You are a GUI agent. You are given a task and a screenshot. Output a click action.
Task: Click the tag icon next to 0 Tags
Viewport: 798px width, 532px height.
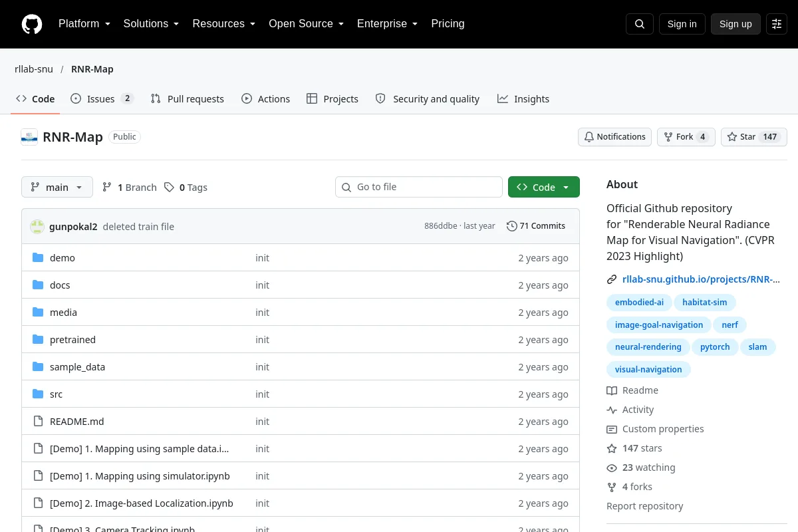coord(170,188)
